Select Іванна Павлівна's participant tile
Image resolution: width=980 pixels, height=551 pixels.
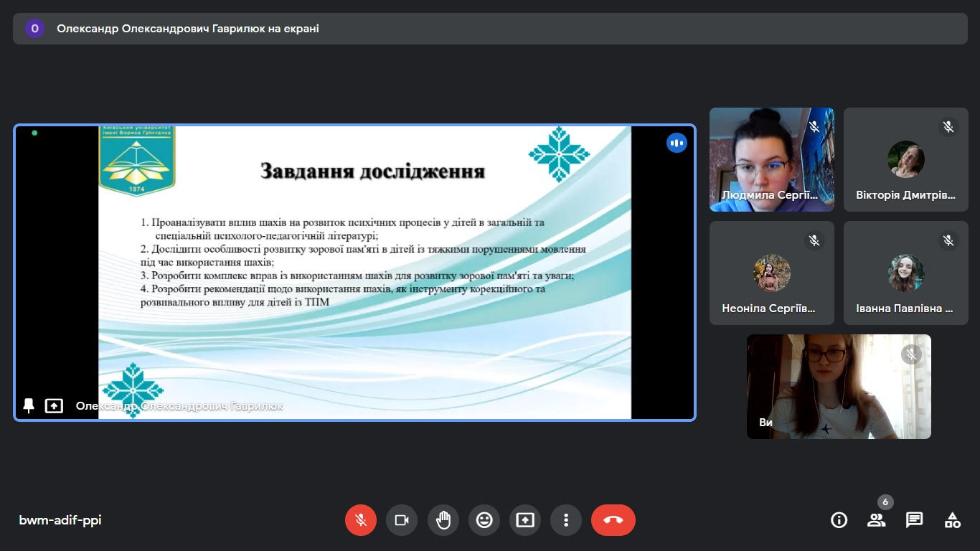(x=905, y=273)
